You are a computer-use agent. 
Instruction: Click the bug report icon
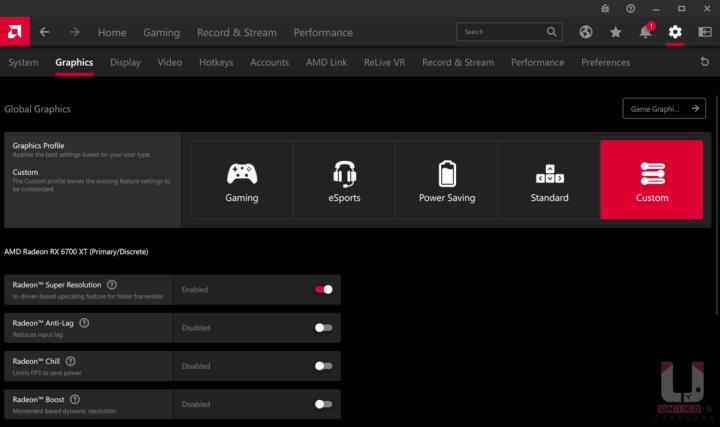[x=605, y=8]
